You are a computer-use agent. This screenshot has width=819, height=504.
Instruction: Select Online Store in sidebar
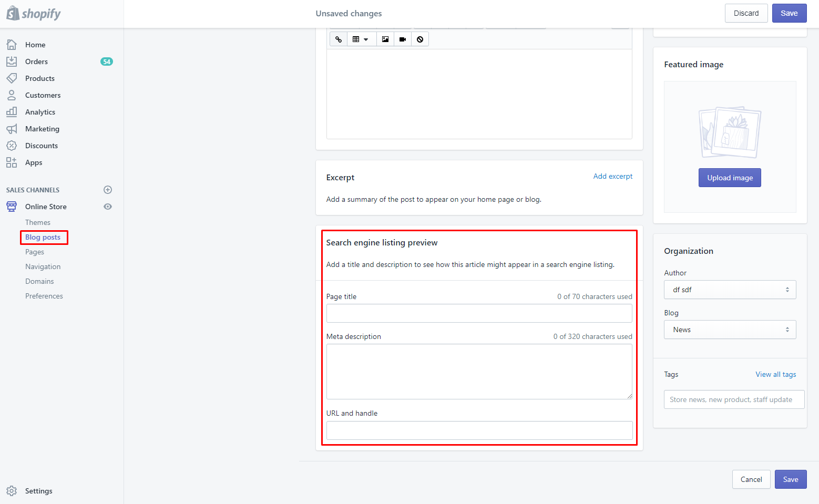click(46, 207)
